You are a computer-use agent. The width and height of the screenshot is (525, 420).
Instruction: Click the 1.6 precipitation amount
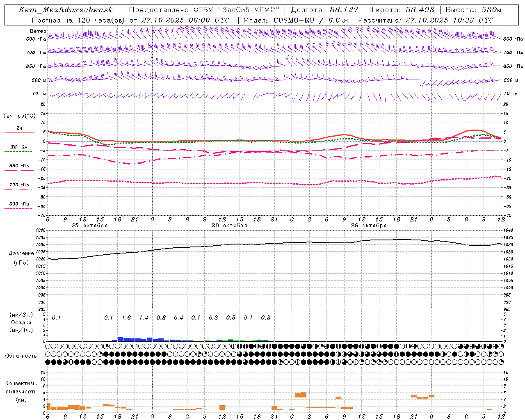pyautogui.click(x=126, y=318)
